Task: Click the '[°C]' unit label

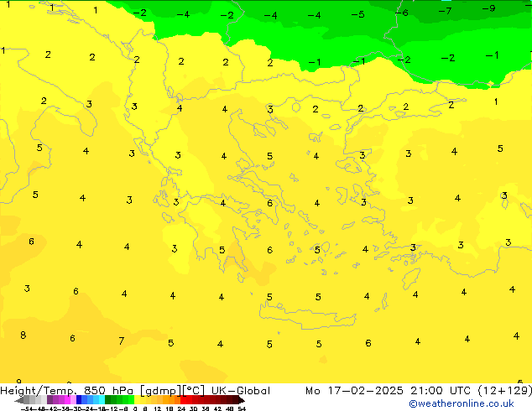Action: pyautogui.click(x=193, y=391)
